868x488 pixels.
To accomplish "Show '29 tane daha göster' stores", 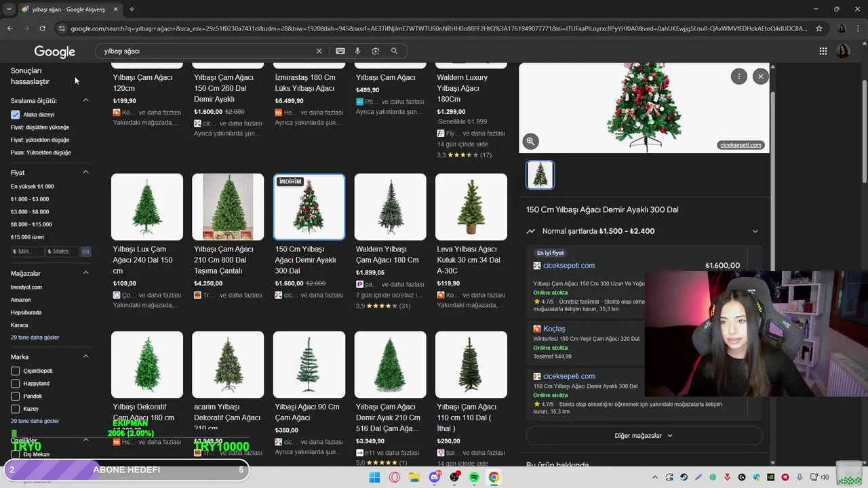I will point(35,338).
